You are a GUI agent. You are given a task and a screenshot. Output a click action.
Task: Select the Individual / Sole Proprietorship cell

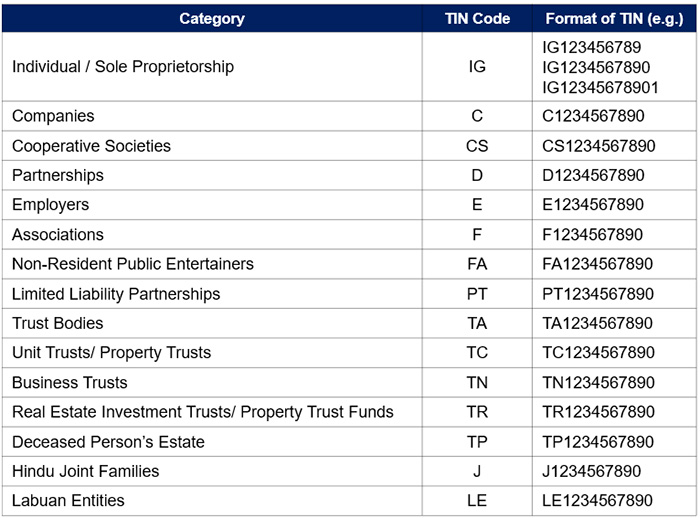pyautogui.click(x=123, y=67)
